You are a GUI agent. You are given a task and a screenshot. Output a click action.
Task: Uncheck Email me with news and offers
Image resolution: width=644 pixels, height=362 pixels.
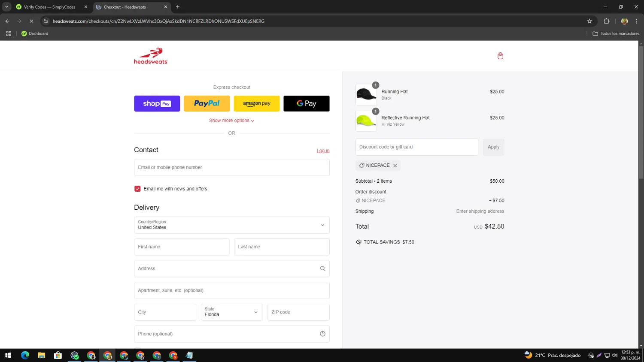[x=137, y=189]
